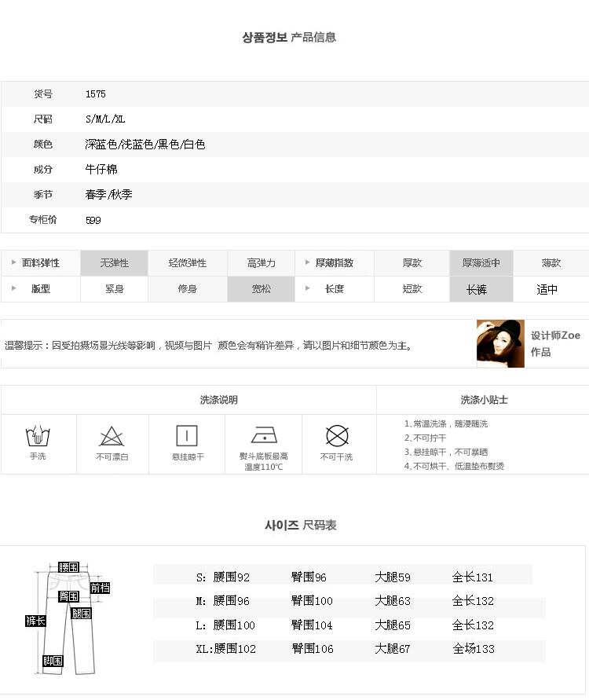Click the hang-dry (悬挂晾干) square icon
The image size is (589, 700).
(x=187, y=436)
